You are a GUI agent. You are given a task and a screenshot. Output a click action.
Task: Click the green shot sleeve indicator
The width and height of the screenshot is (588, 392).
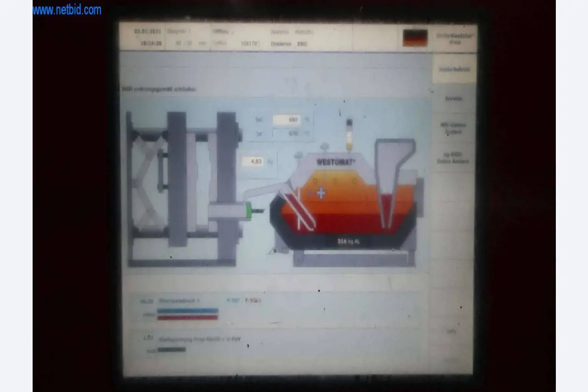click(x=249, y=211)
